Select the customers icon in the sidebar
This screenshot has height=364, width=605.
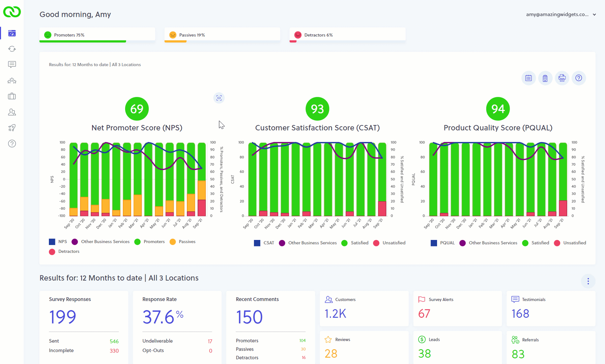click(x=12, y=112)
